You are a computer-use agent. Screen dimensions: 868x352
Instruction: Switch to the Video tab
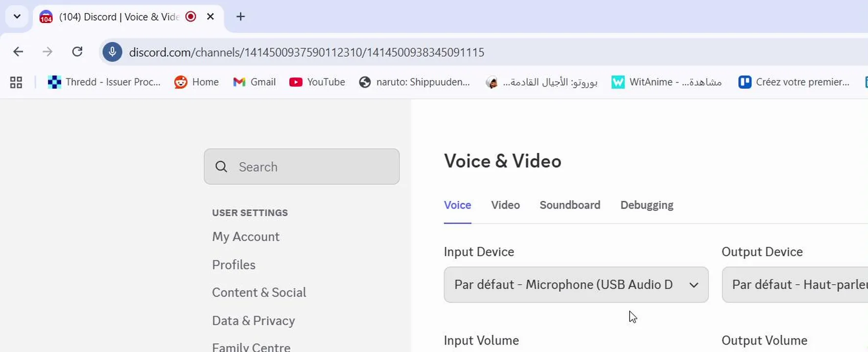click(505, 205)
